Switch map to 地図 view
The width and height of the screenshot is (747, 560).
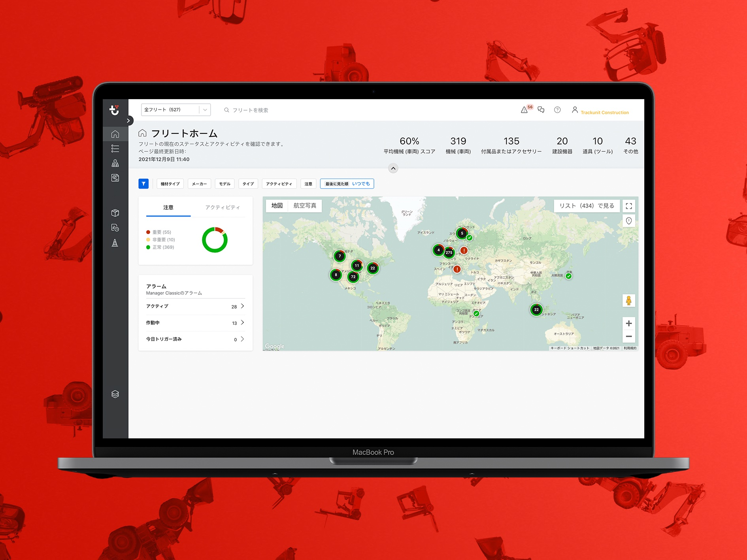point(277,206)
